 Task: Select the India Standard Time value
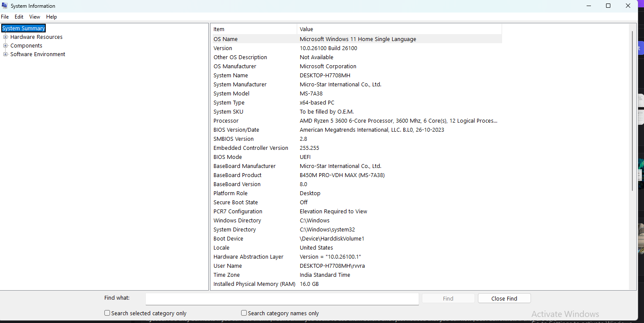click(325, 275)
